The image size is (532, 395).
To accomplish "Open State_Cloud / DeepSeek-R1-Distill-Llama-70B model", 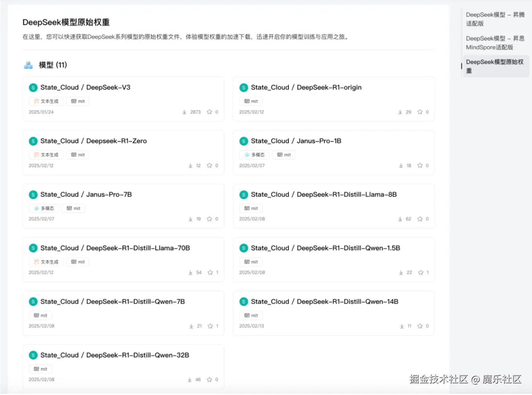I will tap(123, 260).
